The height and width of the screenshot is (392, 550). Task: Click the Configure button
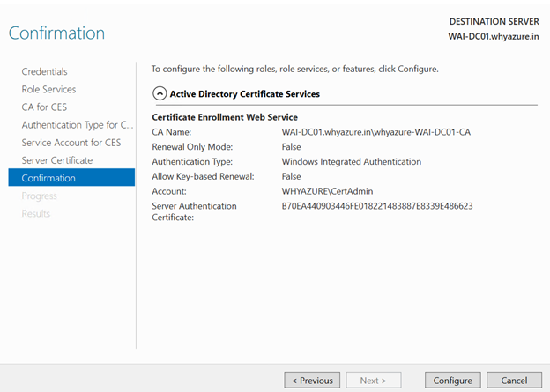pos(452,381)
